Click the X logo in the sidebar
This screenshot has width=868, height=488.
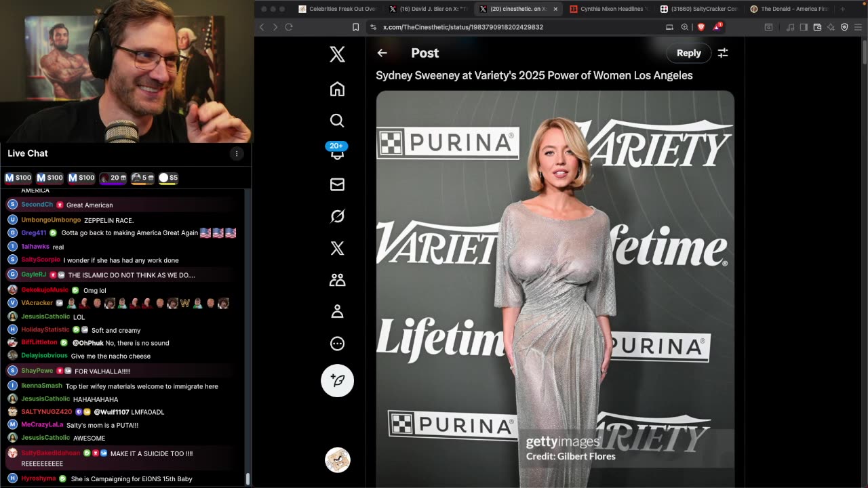[x=337, y=54]
